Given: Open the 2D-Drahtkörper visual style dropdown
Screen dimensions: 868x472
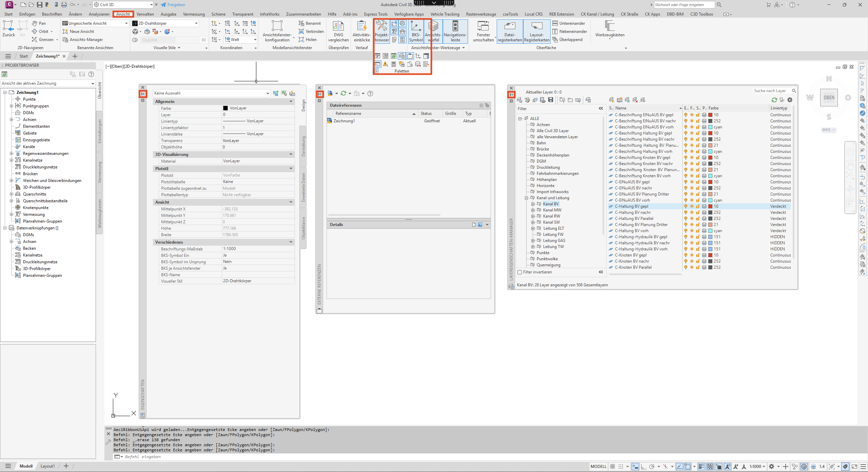Looking at the screenshot, I should pos(165,23).
